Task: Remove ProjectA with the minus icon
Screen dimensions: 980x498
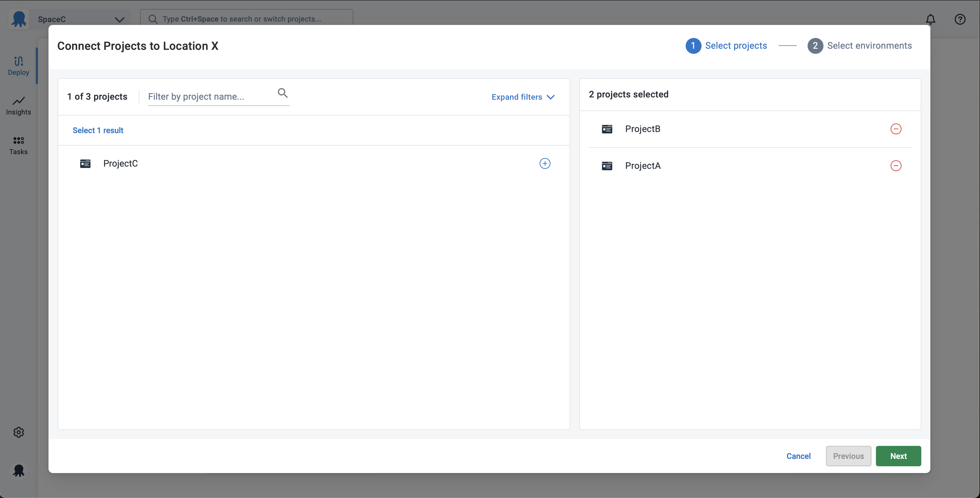Action: [x=895, y=166]
